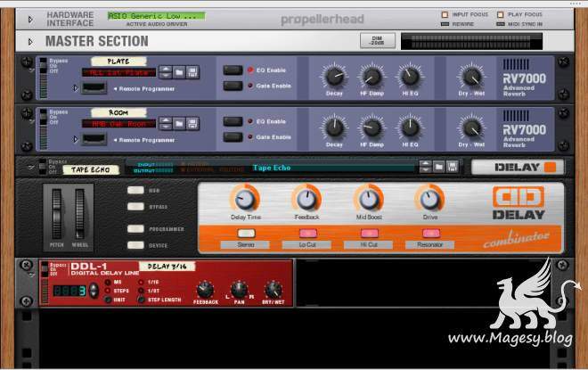588x370 pixels.
Task: Fold the Tape Echo combinator
Action: coord(31,168)
